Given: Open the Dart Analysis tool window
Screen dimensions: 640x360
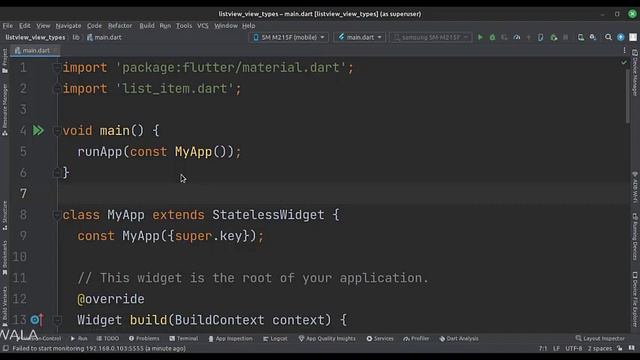Looking at the screenshot, I should [459, 338].
